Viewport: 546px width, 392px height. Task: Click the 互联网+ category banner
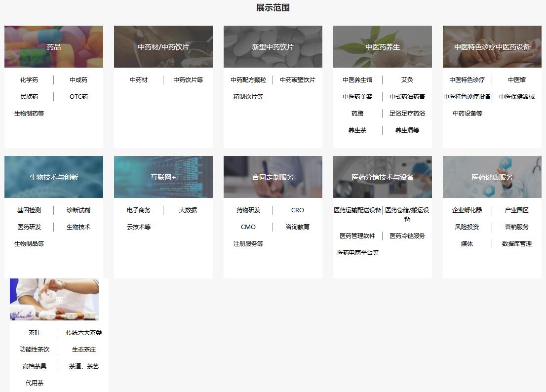(163, 177)
